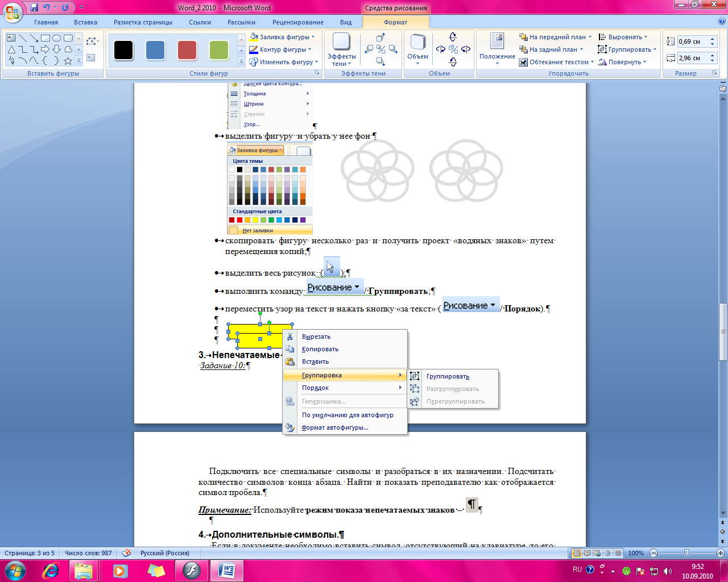The height and width of the screenshot is (582, 728).
Task: Apply the red shape style swatch
Action: coord(187,50)
